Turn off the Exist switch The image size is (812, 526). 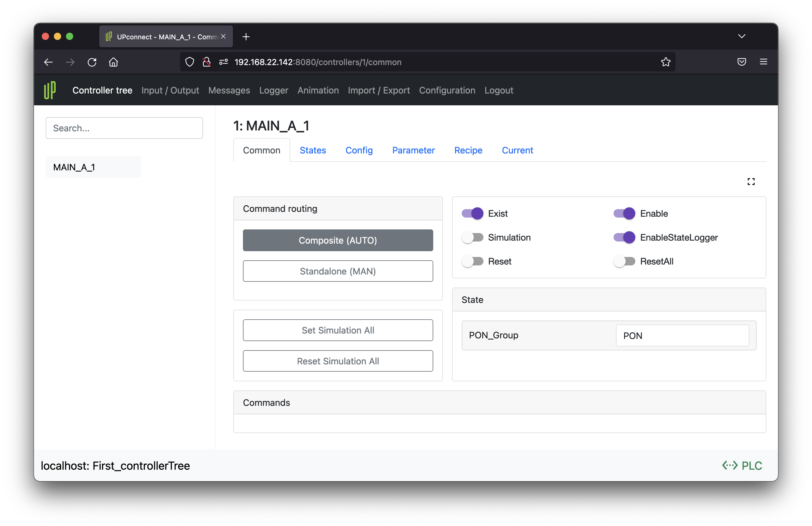click(473, 214)
